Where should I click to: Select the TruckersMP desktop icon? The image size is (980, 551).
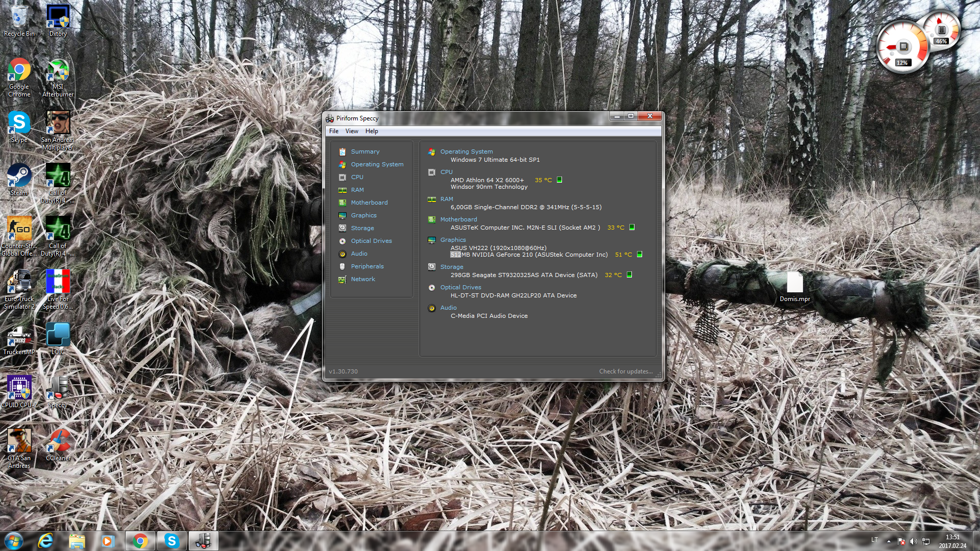tap(19, 339)
